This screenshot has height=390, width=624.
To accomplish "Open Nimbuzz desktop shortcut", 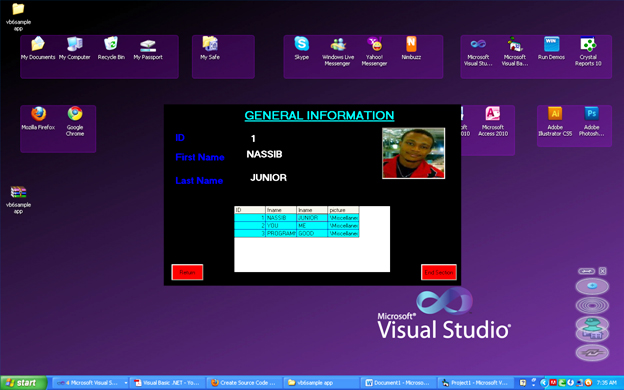I will [x=411, y=48].
